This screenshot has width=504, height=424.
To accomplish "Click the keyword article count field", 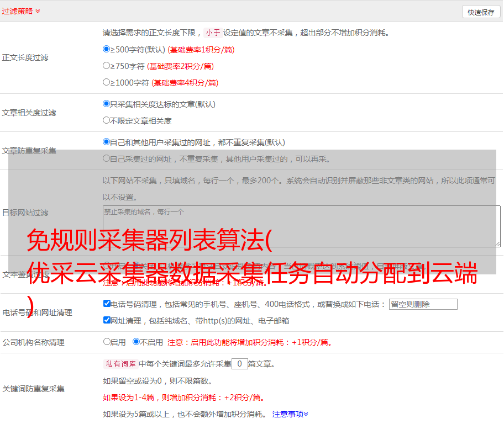I will pyautogui.click(x=239, y=364).
